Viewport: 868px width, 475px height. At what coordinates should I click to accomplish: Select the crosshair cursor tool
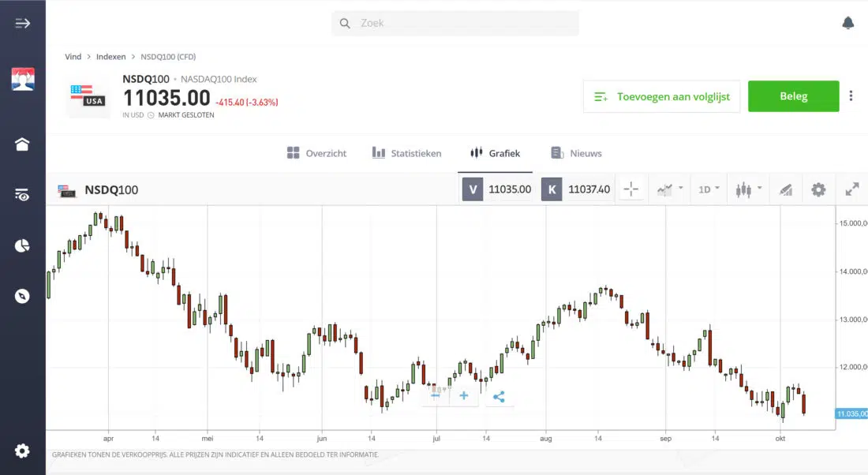coord(631,189)
